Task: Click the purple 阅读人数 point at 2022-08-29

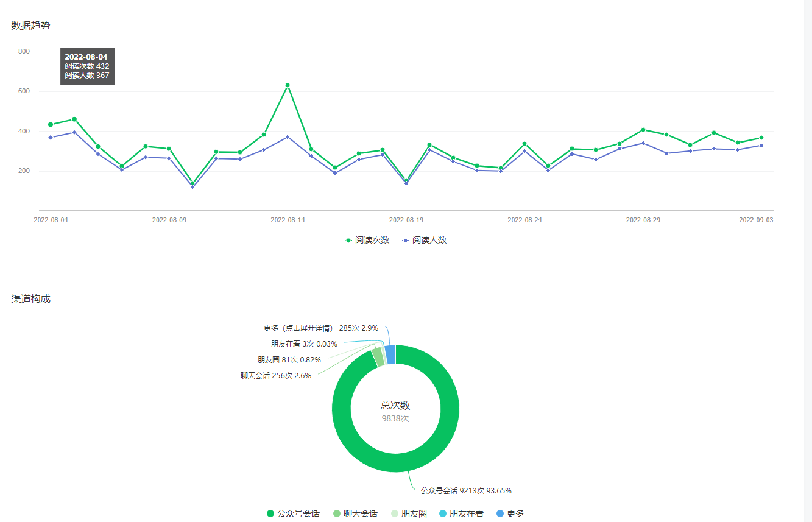Action: [643, 143]
